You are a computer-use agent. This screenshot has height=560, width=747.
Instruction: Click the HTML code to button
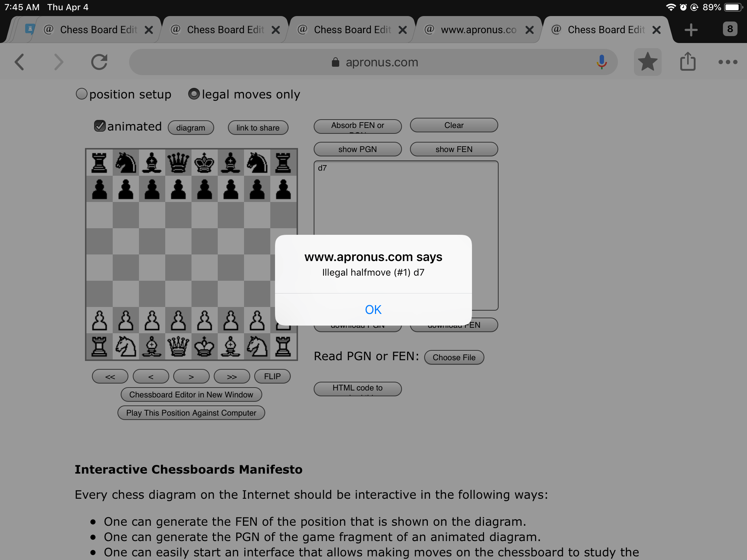[x=357, y=389]
